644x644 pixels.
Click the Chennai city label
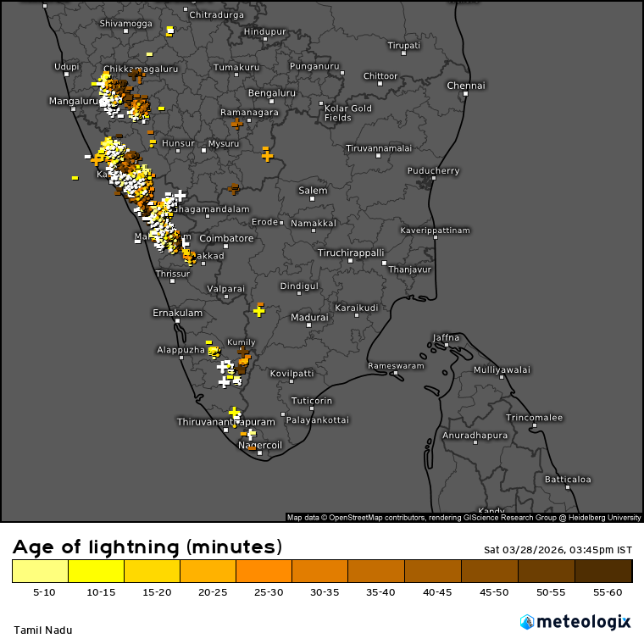(466, 86)
